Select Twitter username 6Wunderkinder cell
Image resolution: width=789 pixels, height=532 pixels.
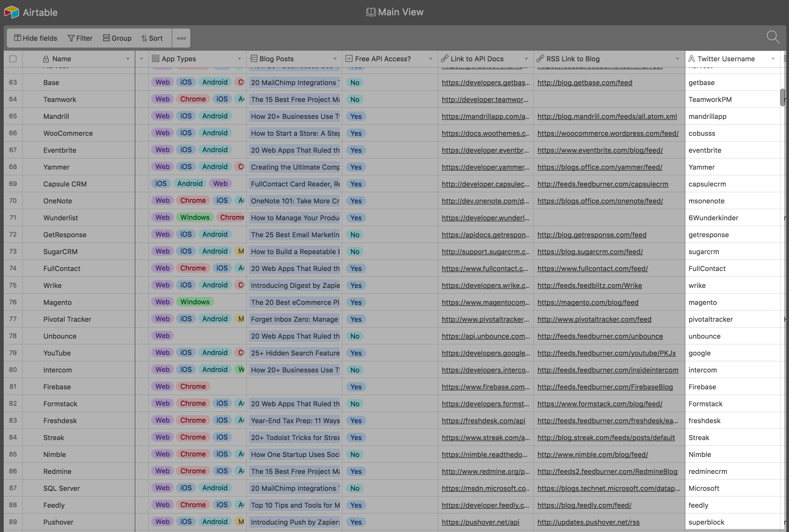coord(732,218)
